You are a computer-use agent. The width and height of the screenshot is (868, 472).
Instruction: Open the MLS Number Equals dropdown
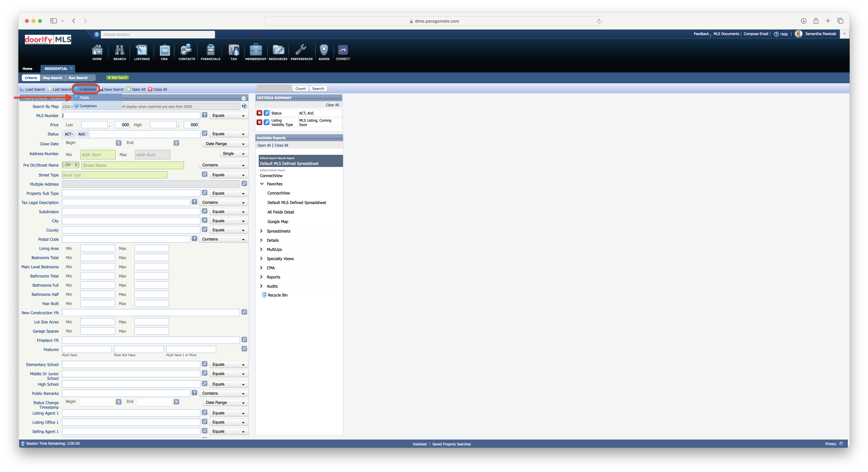[229, 116]
